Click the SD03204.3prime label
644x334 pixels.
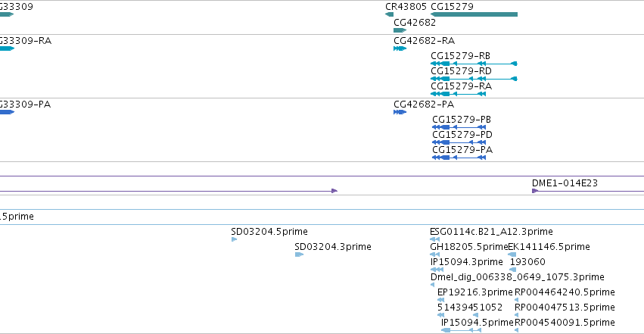point(333,247)
